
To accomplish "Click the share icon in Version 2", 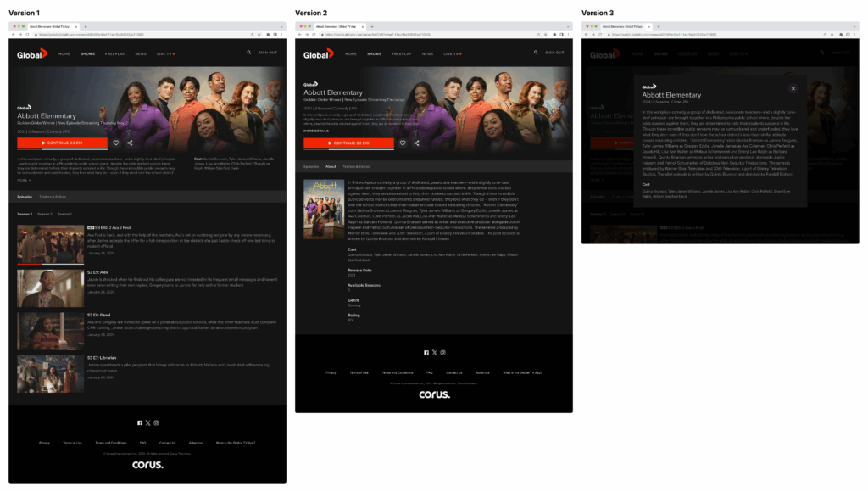I will pos(415,143).
